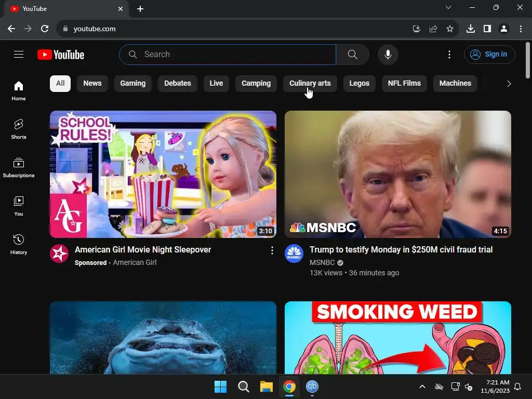The image size is (532, 399).
Task: Open Shorts from sidebar
Action: (x=19, y=129)
